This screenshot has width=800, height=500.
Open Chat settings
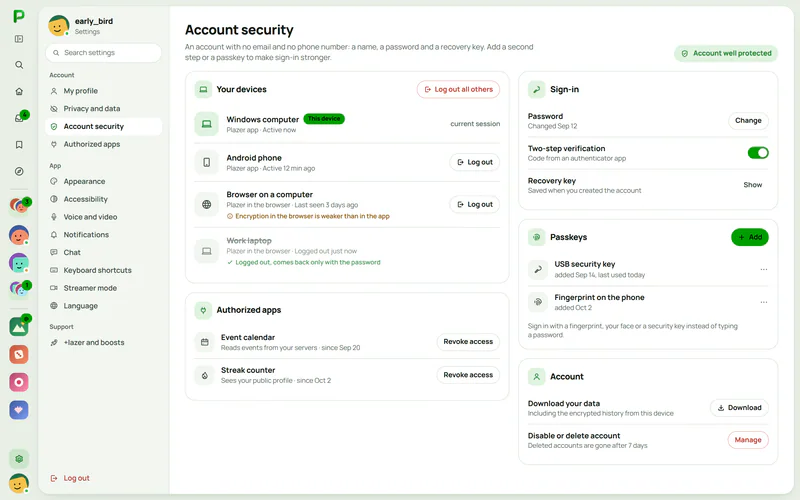coord(104,253)
